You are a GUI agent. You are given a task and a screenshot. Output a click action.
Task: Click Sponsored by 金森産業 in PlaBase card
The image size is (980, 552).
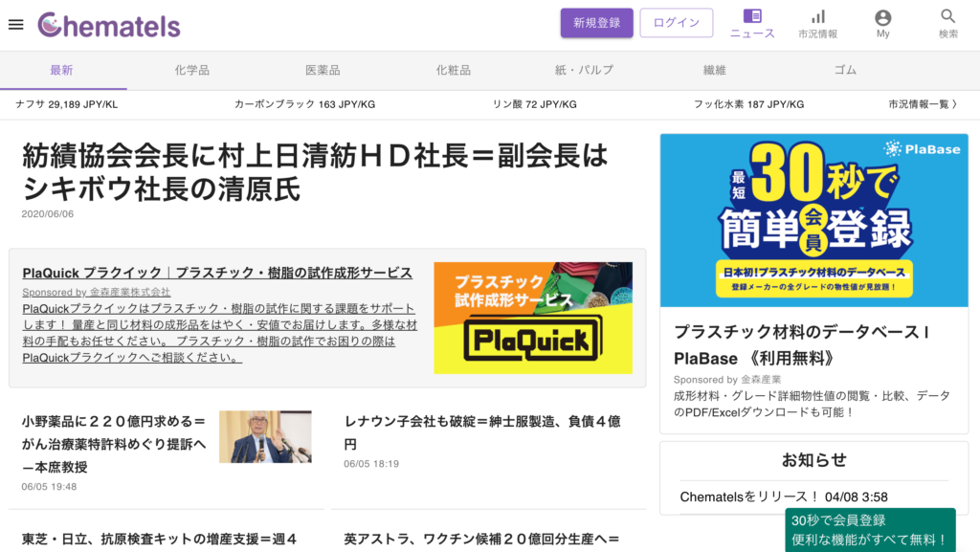[727, 380]
